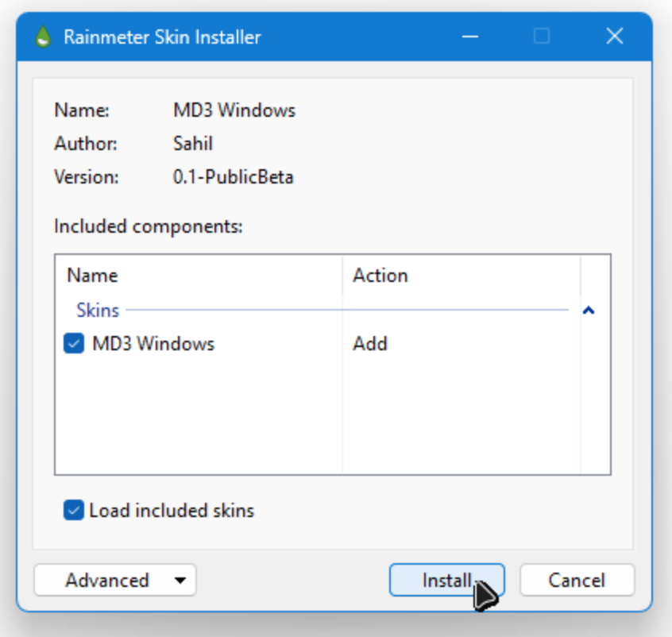Select the Action column header
The image size is (672, 637).
[x=381, y=275]
